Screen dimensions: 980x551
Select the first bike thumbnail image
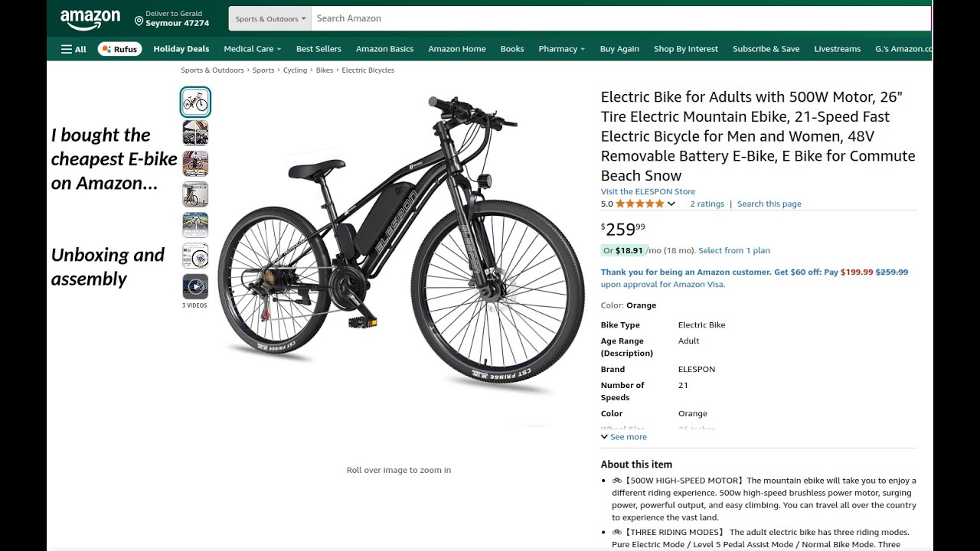(195, 102)
